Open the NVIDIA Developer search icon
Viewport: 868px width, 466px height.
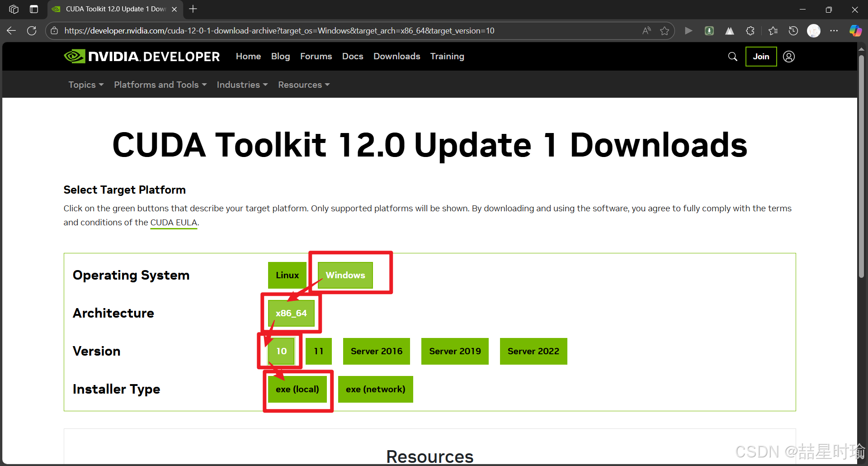coord(732,56)
